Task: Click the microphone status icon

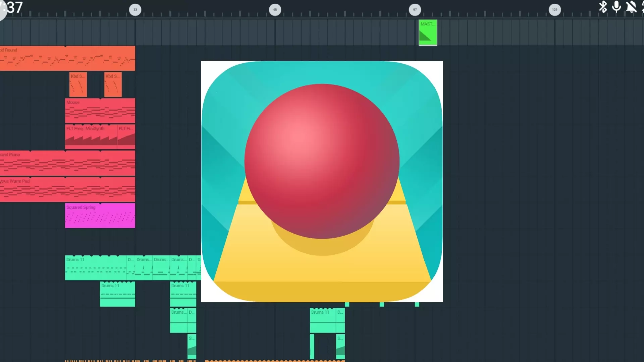Action: (x=616, y=7)
